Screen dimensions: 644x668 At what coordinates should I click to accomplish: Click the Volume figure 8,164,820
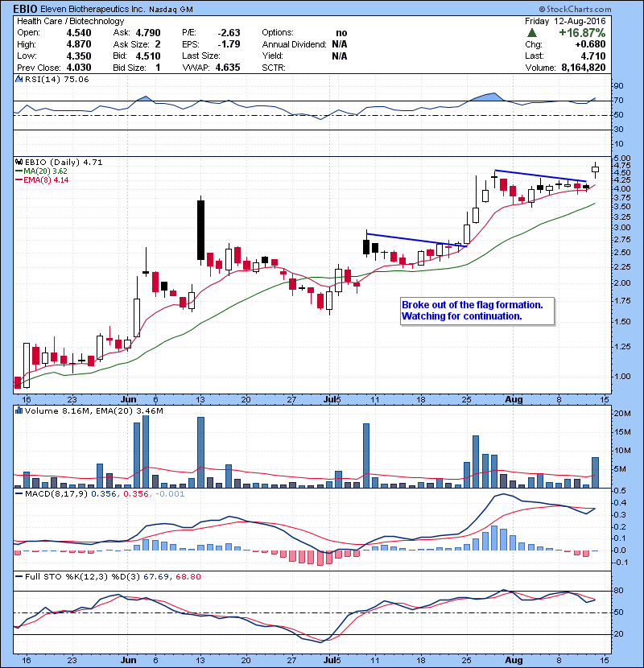(584, 68)
